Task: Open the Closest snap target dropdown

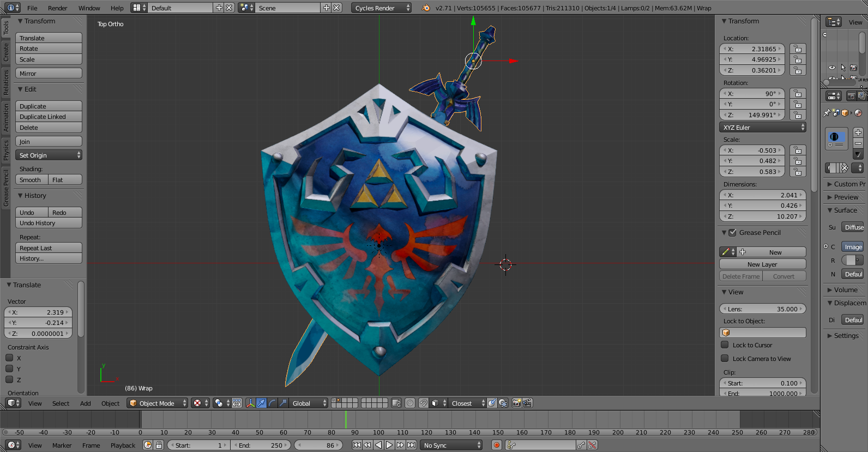Action: coord(468,403)
